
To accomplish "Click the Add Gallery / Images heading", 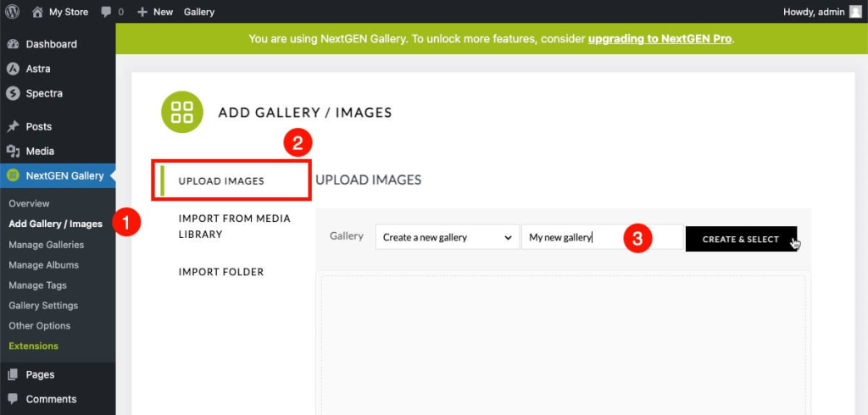I will tap(305, 113).
